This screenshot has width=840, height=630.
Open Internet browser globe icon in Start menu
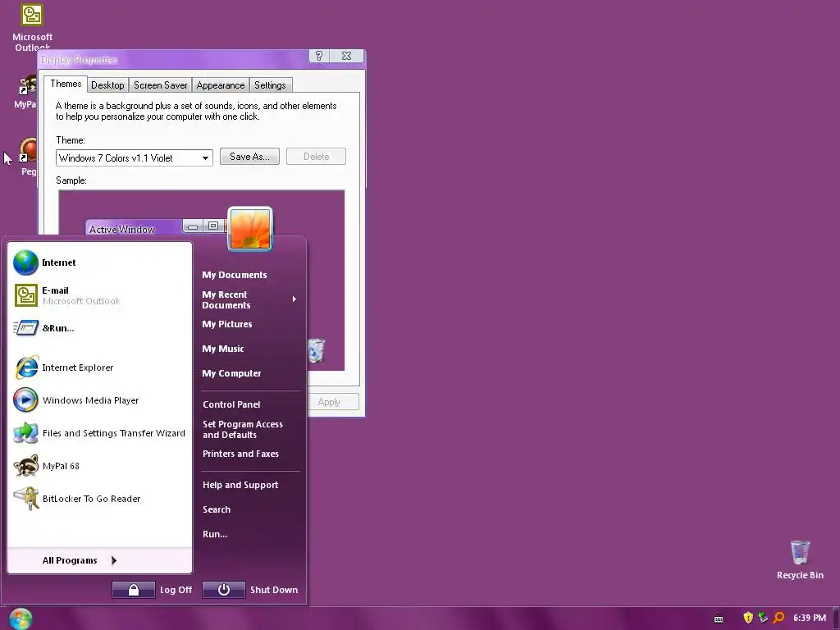click(x=25, y=262)
